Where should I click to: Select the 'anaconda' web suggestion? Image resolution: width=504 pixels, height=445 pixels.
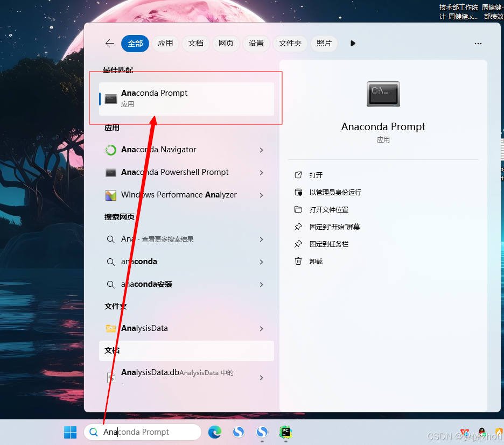186,262
